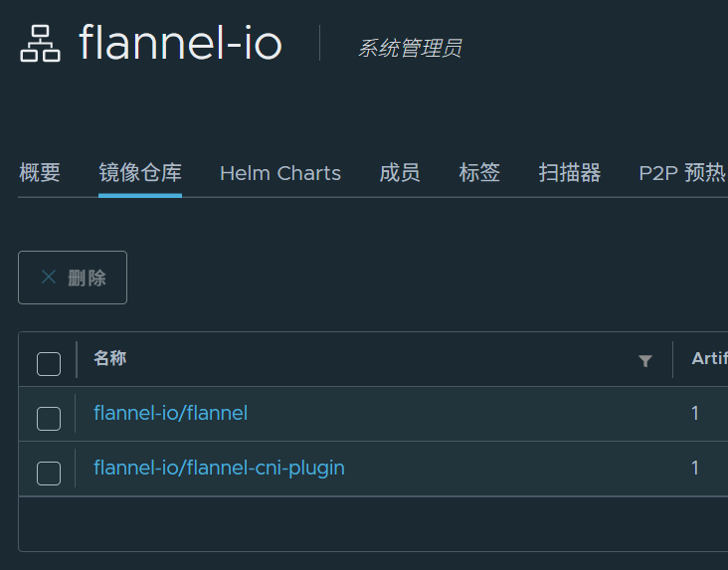This screenshot has height=570, width=728.
Task: Open the flannel-io/flannel repository link
Action: click(170, 413)
